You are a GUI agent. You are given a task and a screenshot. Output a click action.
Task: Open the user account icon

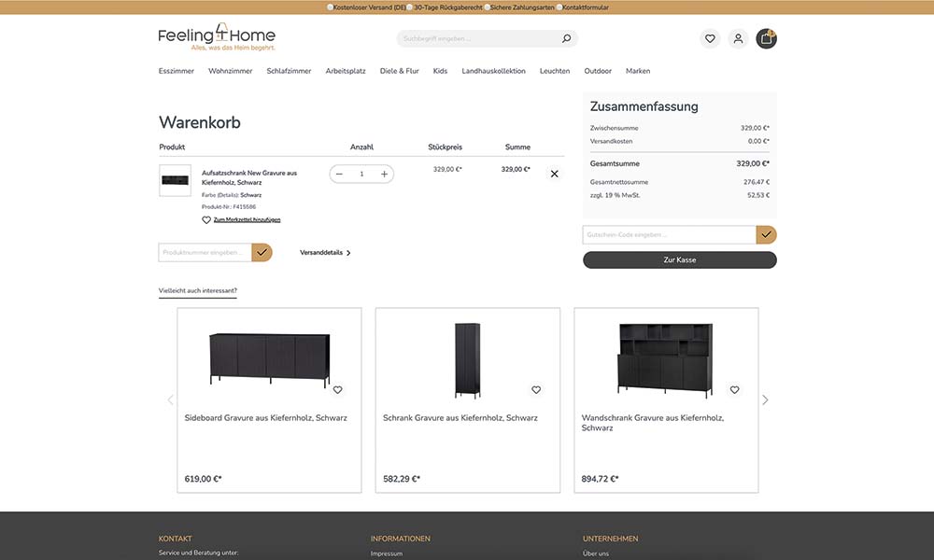pos(738,38)
